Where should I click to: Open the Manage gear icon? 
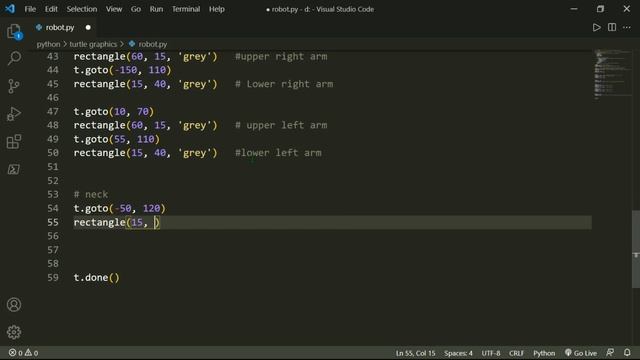(14, 332)
